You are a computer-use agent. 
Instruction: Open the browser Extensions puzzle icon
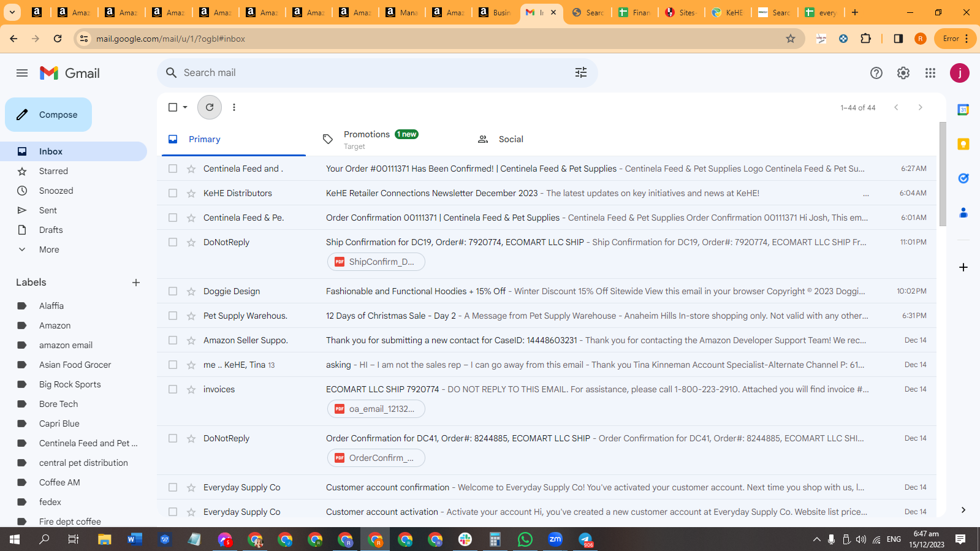[865, 39]
